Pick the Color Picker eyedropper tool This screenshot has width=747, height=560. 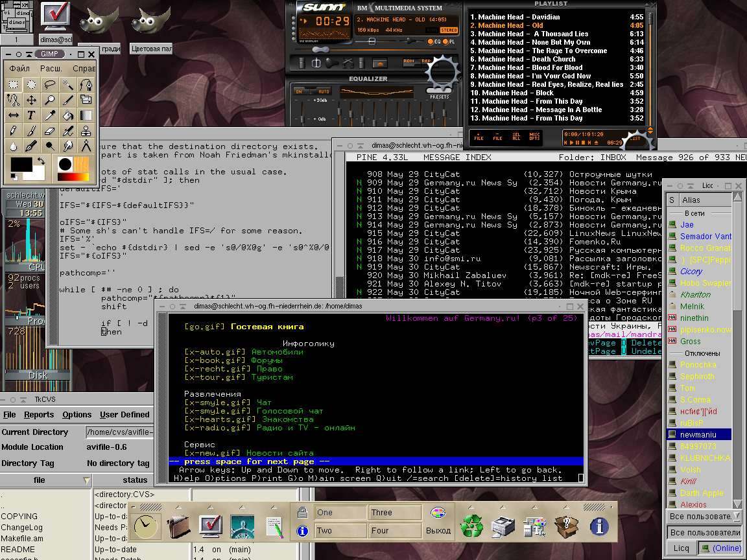tap(49, 115)
